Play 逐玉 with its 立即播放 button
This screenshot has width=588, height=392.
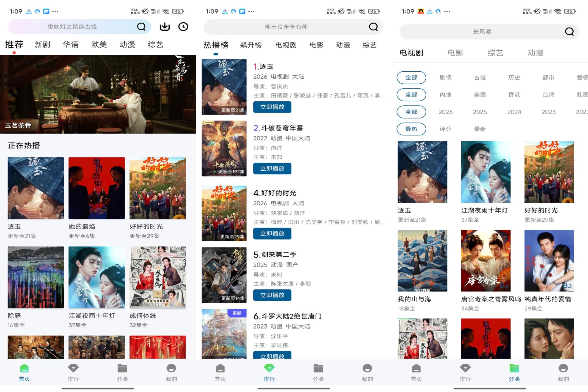pyautogui.click(x=272, y=107)
